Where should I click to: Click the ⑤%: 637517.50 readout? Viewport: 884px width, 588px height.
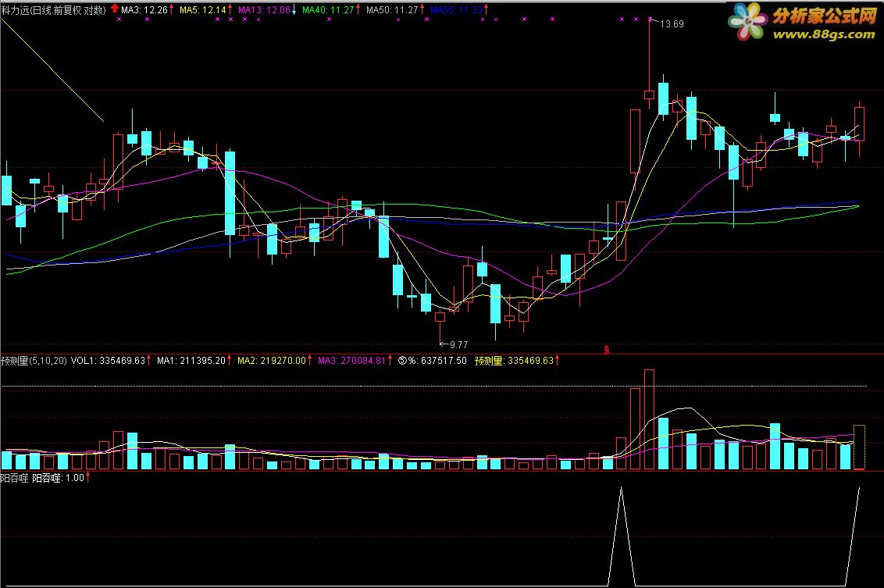433,360
